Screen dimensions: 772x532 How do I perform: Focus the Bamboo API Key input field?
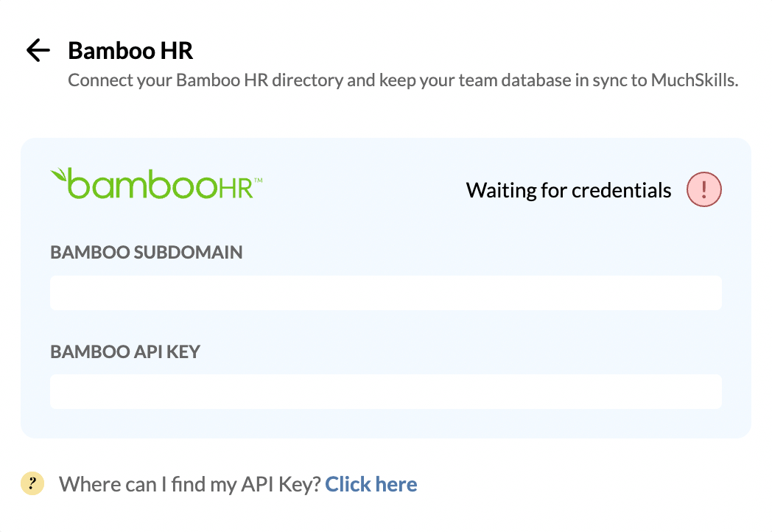386,391
